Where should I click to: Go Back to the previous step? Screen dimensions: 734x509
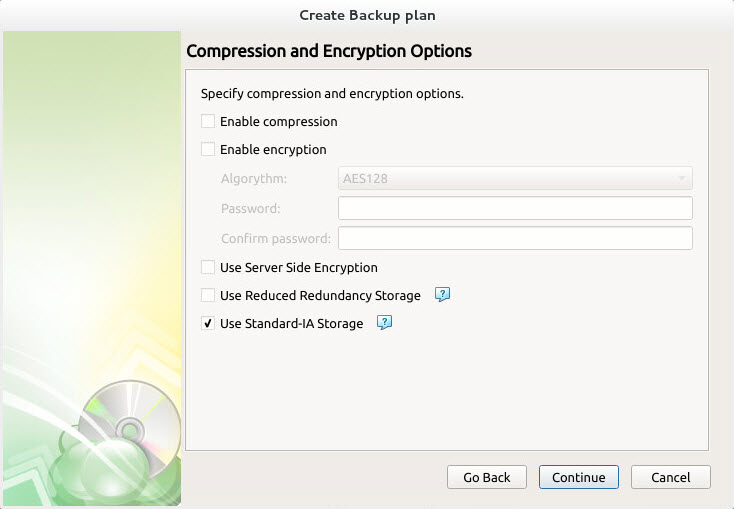tap(487, 477)
